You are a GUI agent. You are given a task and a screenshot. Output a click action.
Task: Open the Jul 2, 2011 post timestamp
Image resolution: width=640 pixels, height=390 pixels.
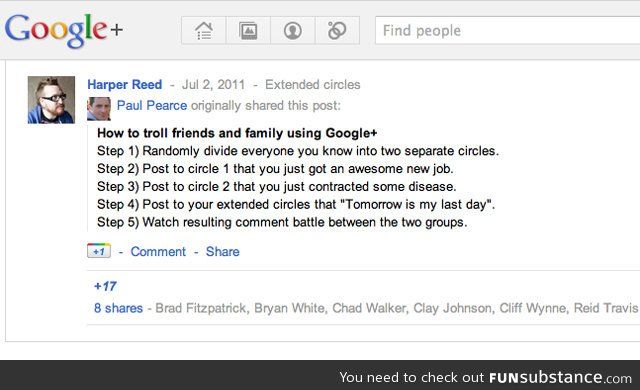(x=213, y=84)
